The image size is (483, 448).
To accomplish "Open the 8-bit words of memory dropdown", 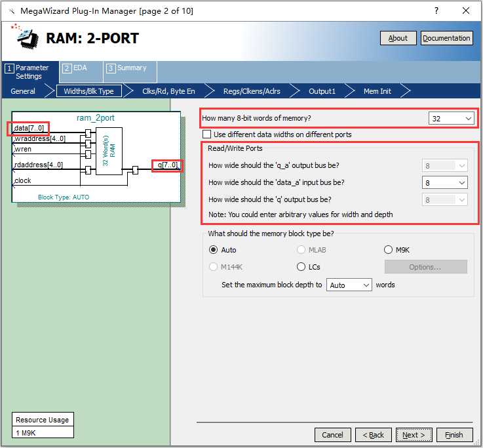I will (451, 119).
